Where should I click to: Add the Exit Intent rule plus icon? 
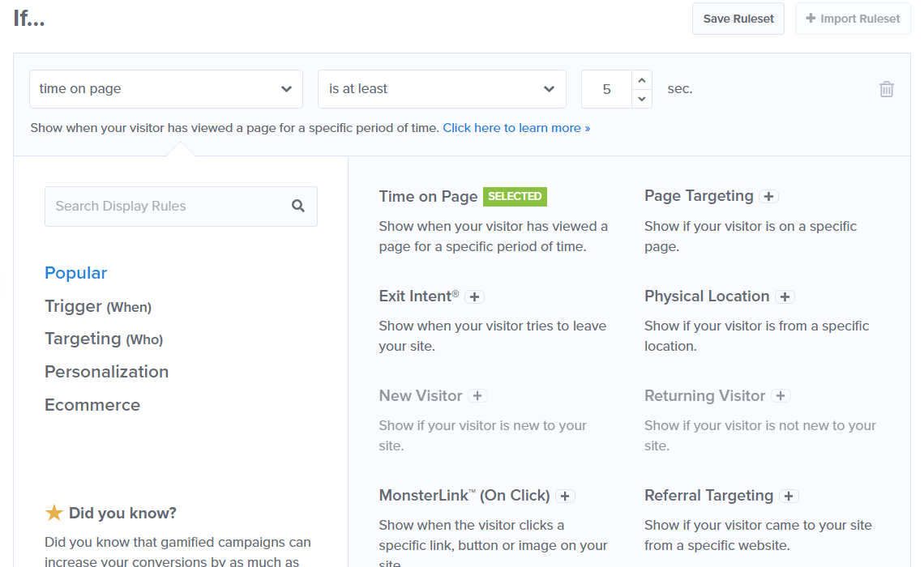[x=475, y=296]
